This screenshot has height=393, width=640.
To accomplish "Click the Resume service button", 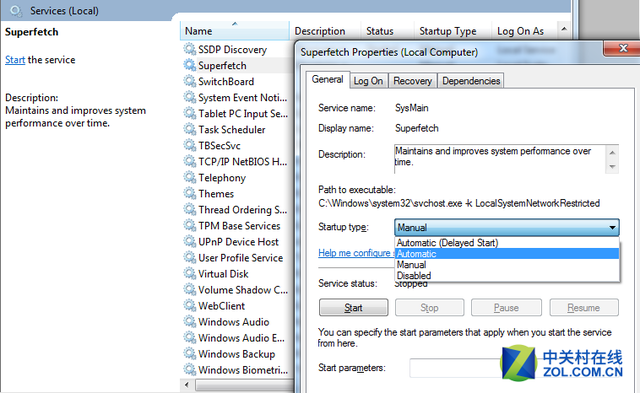I will click(584, 308).
